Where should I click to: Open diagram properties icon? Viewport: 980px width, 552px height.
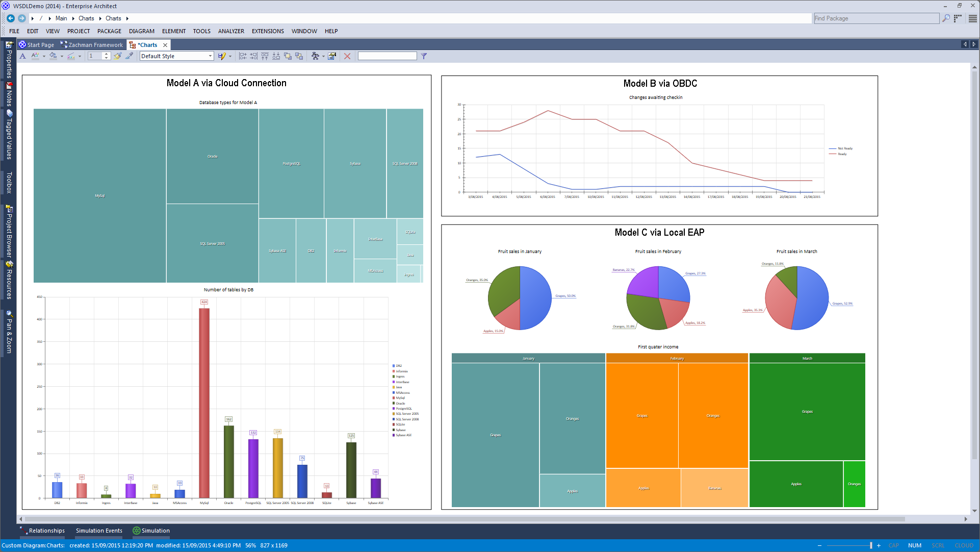click(332, 56)
